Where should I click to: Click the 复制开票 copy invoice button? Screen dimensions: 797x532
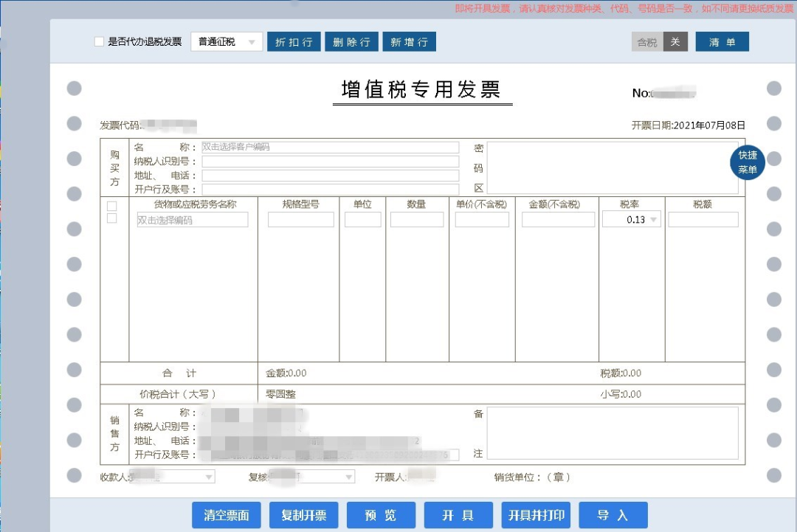303,515
